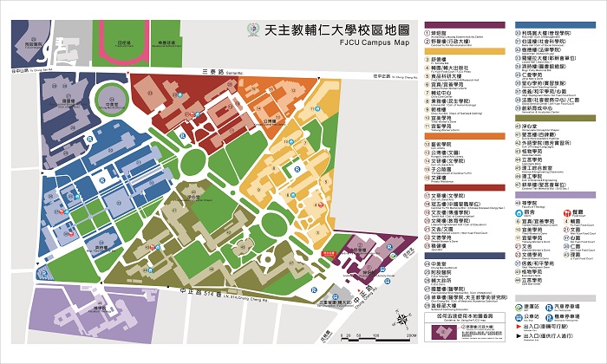Click the bus stop icon in the legend
This screenshot has height=364, width=607.
click(x=519, y=318)
